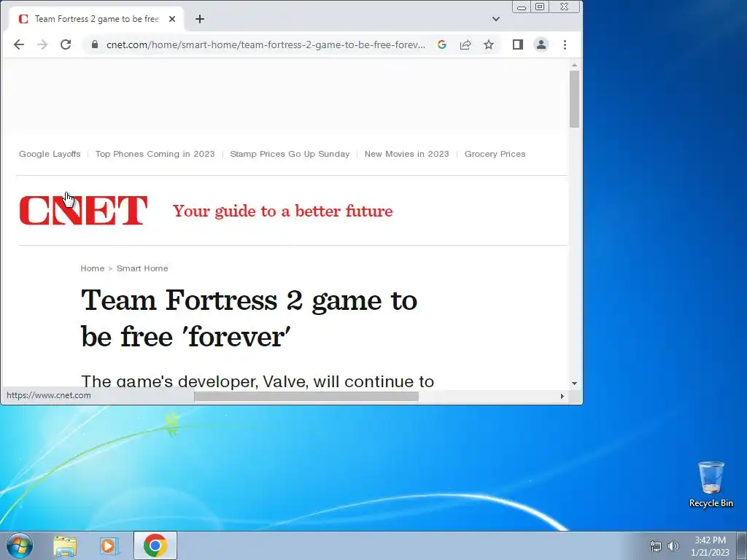
Task: Open the Chrome profile avatar menu
Action: 541,44
